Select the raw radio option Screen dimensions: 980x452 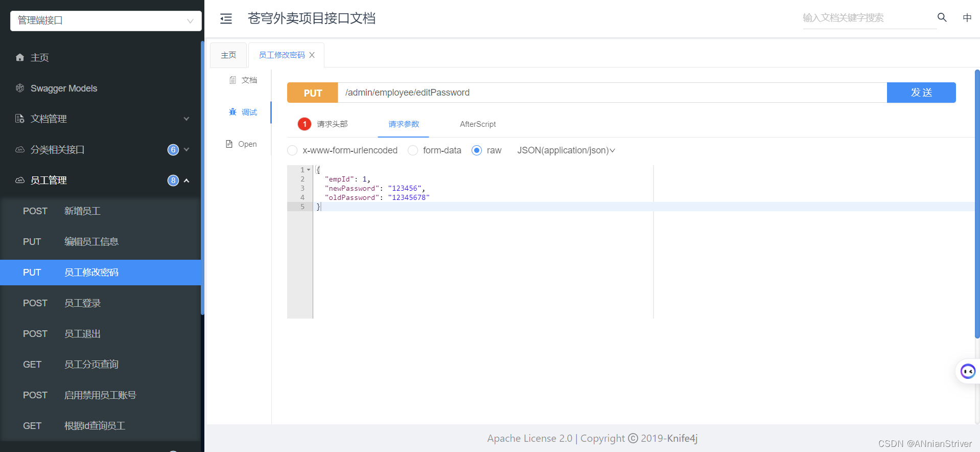click(x=477, y=150)
